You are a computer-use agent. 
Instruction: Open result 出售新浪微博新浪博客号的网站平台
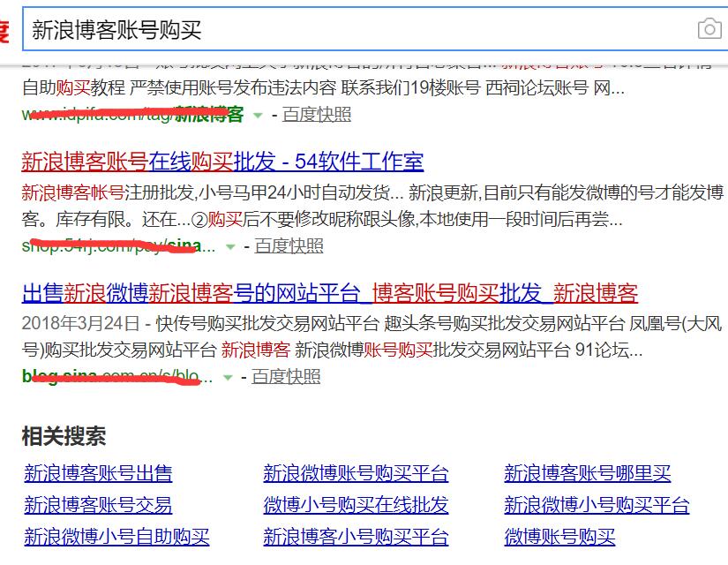point(330,293)
